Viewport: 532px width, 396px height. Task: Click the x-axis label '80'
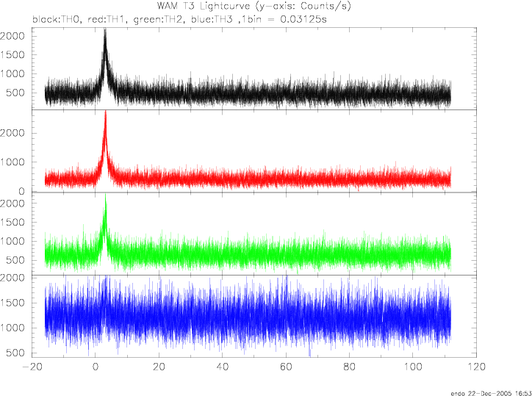tap(350, 367)
